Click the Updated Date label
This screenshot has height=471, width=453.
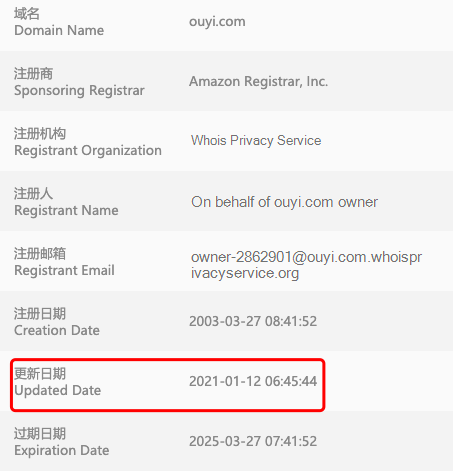(58, 391)
